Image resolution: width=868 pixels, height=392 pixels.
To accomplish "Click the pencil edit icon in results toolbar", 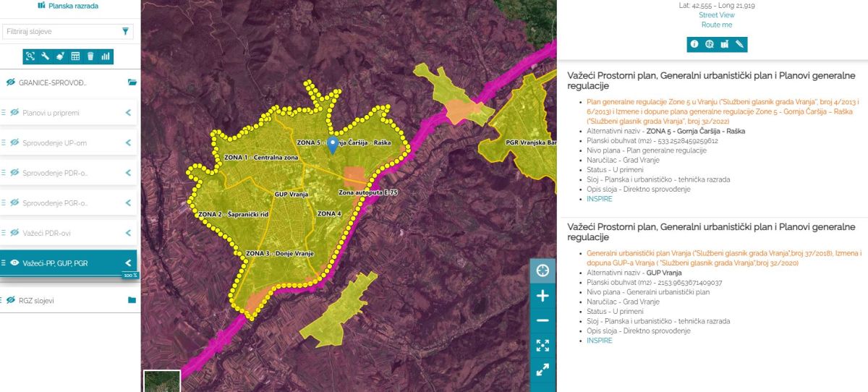I will pyautogui.click(x=739, y=44).
